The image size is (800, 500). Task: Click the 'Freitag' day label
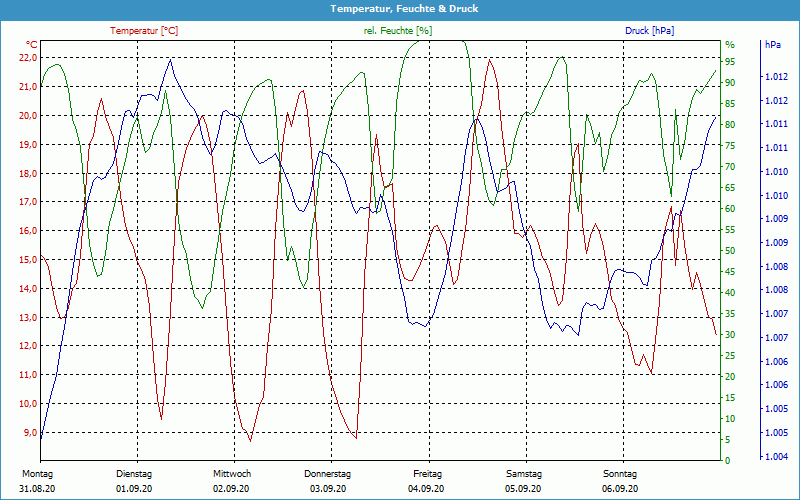pyautogui.click(x=428, y=474)
